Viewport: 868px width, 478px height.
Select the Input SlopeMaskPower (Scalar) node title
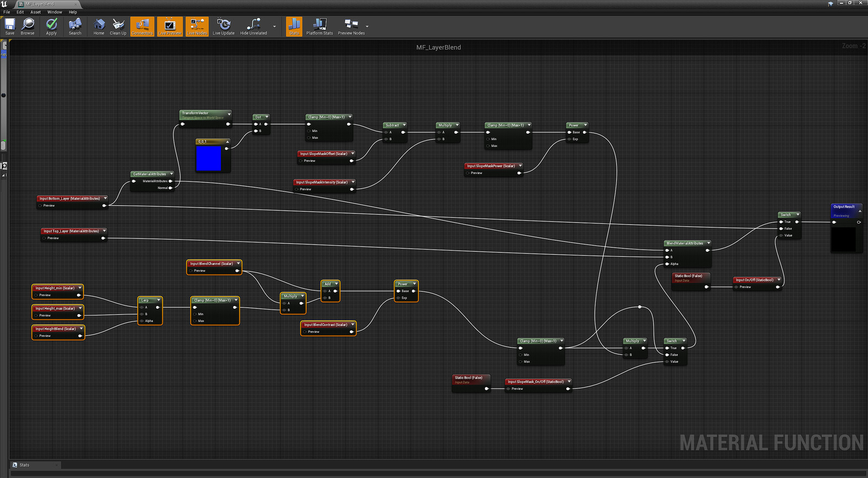pyautogui.click(x=491, y=166)
